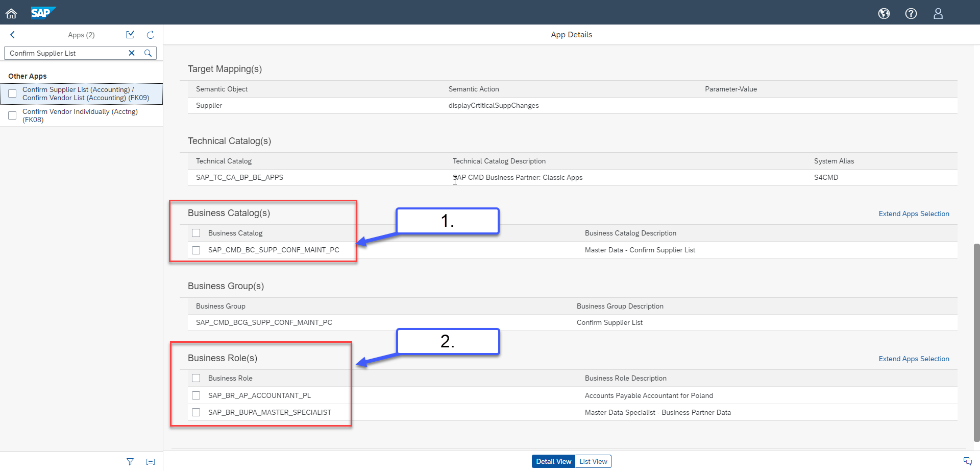
Task: Clear the Confirm Supplier List search text
Action: pyautogui.click(x=132, y=53)
